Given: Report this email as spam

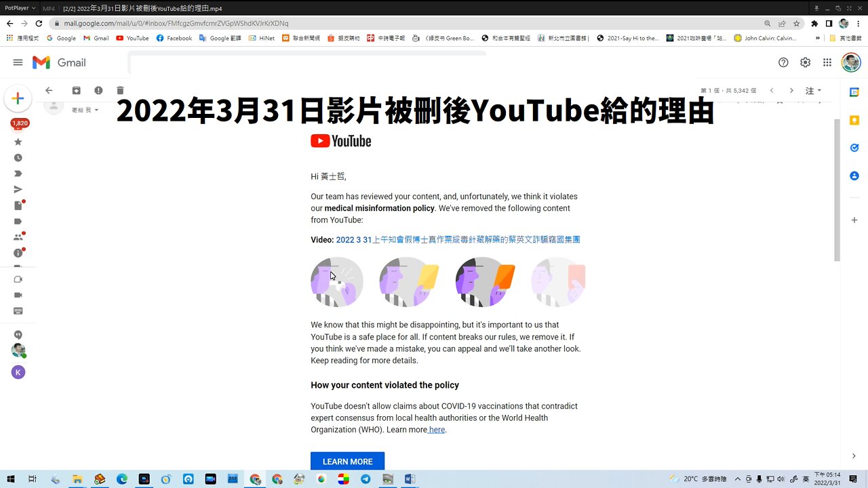Looking at the screenshot, I should pyautogui.click(x=98, y=90).
